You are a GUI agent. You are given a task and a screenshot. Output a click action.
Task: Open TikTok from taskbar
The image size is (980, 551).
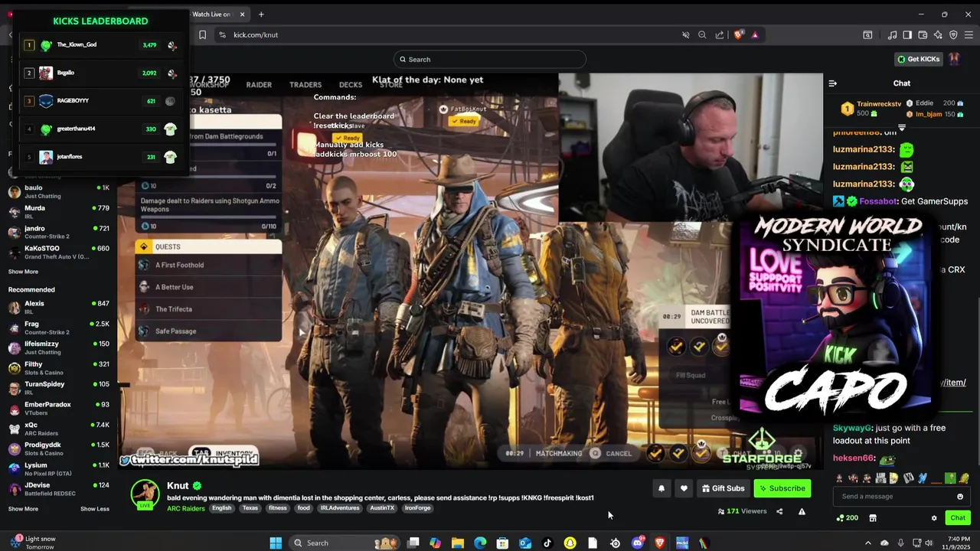point(547,543)
